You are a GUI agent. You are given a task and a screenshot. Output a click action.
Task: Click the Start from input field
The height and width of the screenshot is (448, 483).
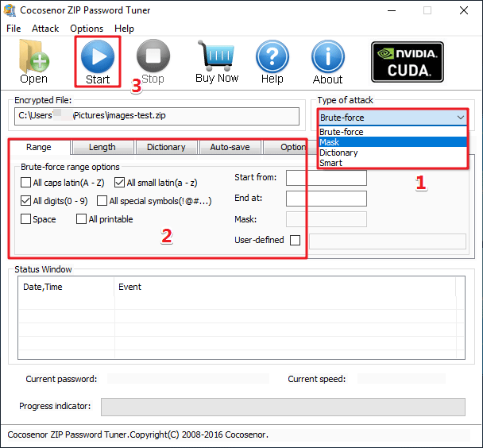(x=327, y=178)
